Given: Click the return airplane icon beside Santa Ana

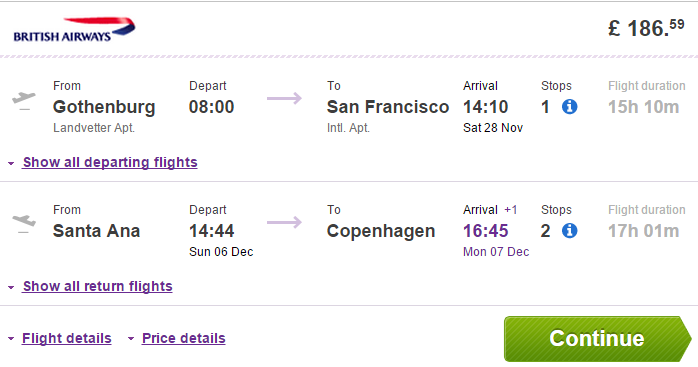Looking at the screenshot, I should click(24, 223).
